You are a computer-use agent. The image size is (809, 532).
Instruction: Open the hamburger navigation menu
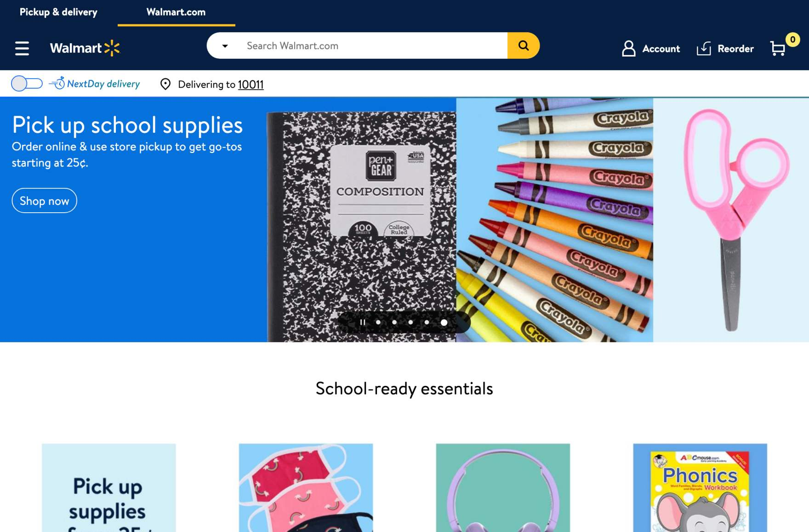tap(22, 48)
